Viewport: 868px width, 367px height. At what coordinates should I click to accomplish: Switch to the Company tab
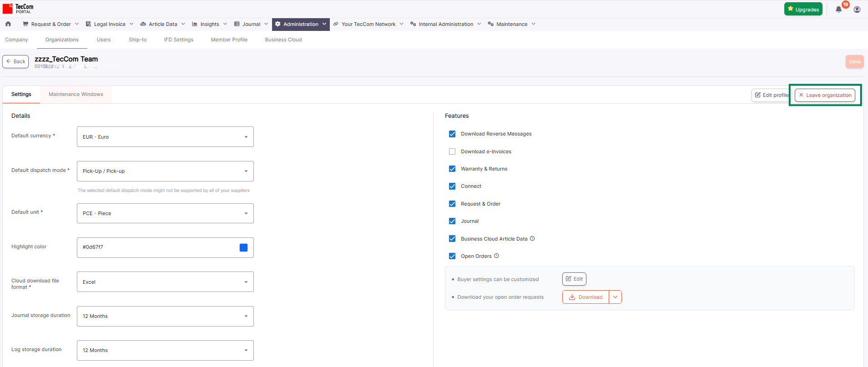16,40
